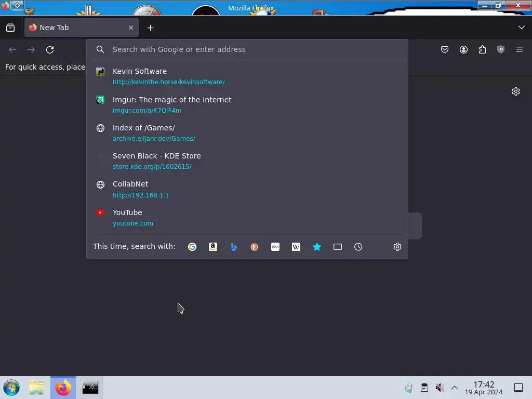Search in History clock icon
Image resolution: width=532 pixels, height=399 pixels.
coord(358,247)
